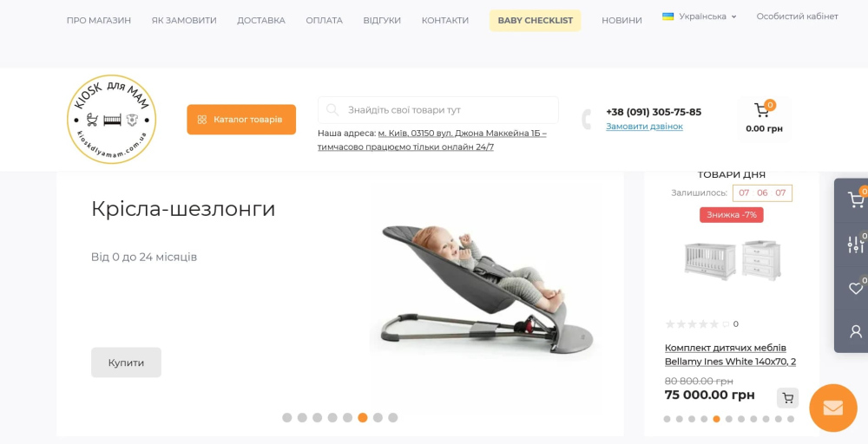The image size is (868, 444).
Task: Click the Купити button
Action: (126, 362)
